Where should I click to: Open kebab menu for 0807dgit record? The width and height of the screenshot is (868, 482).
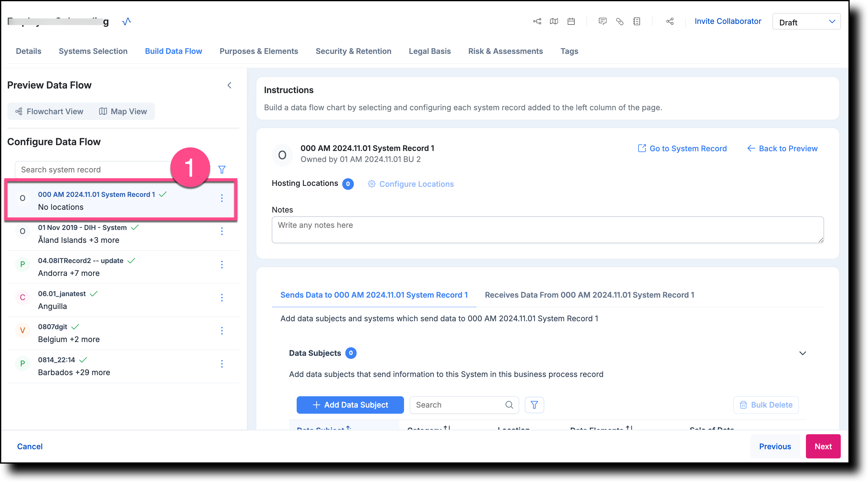[x=222, y=331]
